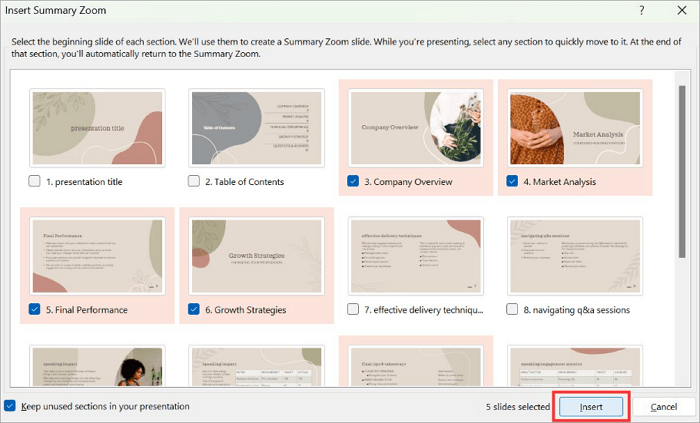
Task: Check the Table of Contents checkbox
Action: pyautogui.click(x=194, y=181)
